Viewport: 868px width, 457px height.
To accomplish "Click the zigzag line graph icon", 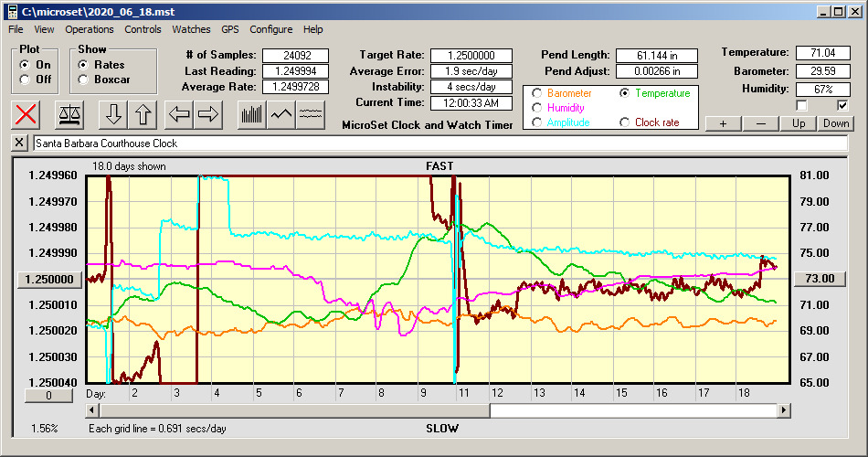I will click(281, 114).
